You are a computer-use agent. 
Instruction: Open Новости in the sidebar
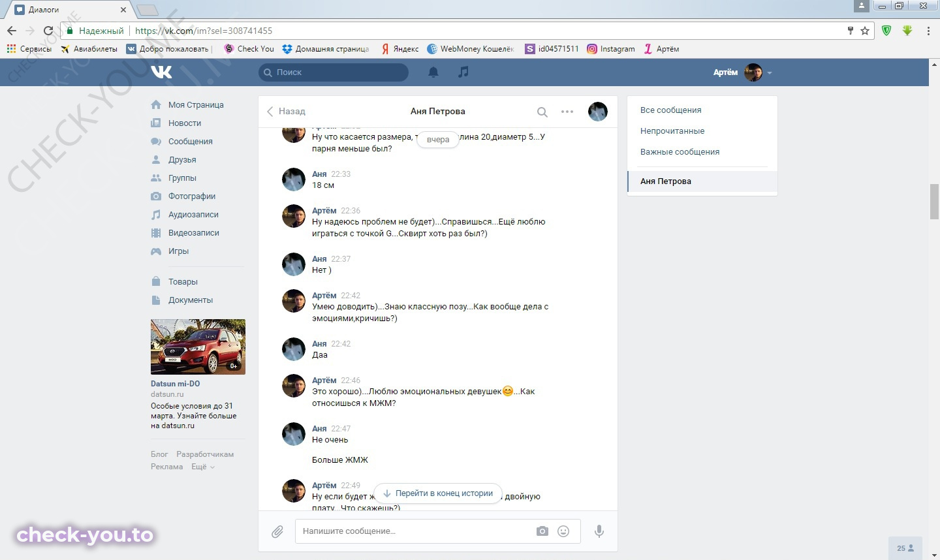(x=185, y=123)
